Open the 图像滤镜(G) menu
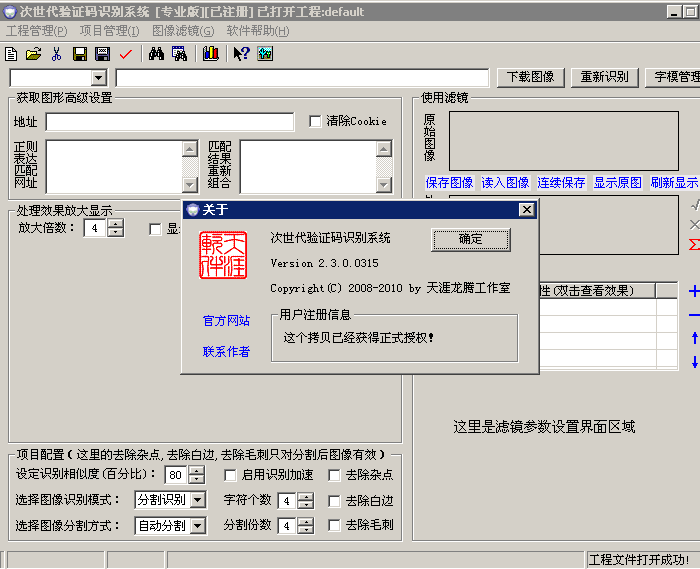The height and width of the screenshot is (569, 700). click(x=183, y=31)
